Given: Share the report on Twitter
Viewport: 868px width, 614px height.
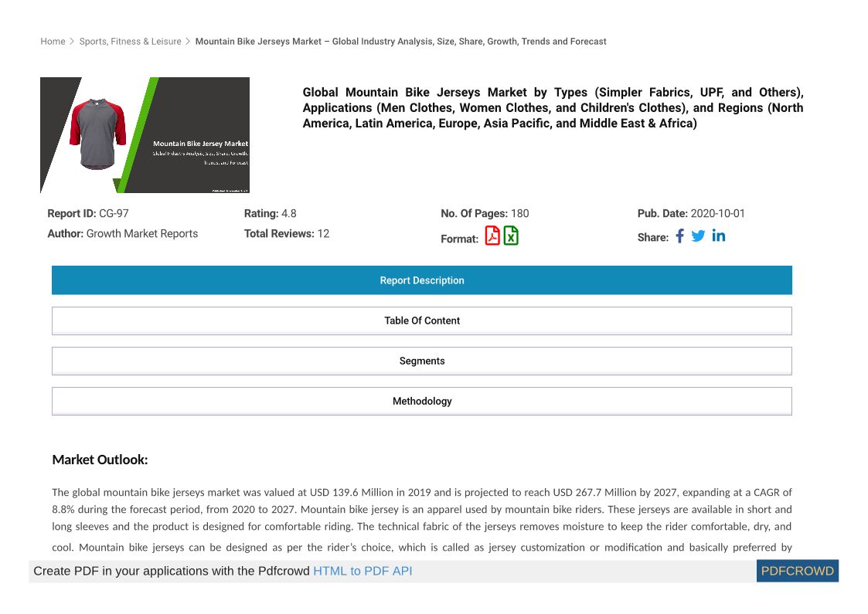Looking at the screenshot, I should [698, 236].
